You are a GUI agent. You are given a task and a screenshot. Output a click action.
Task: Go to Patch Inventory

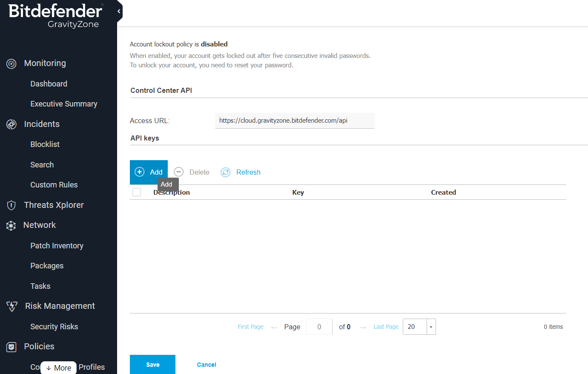(x=57, y=246)
